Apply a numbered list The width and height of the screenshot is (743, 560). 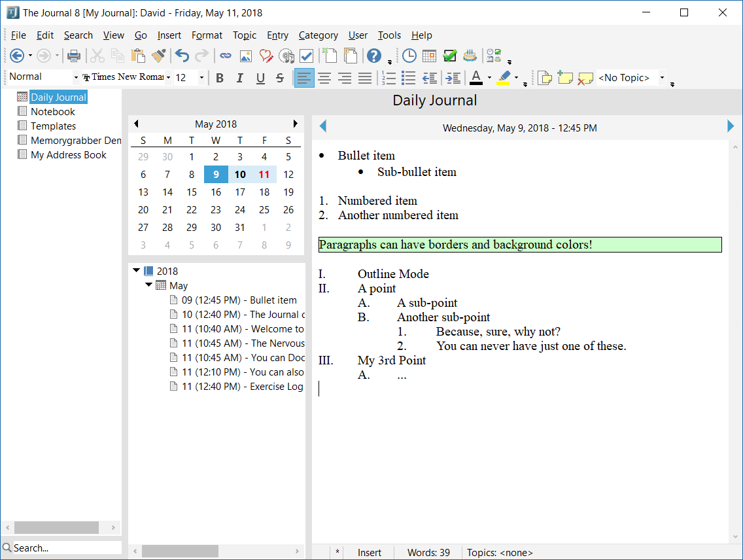click(389, 78)
